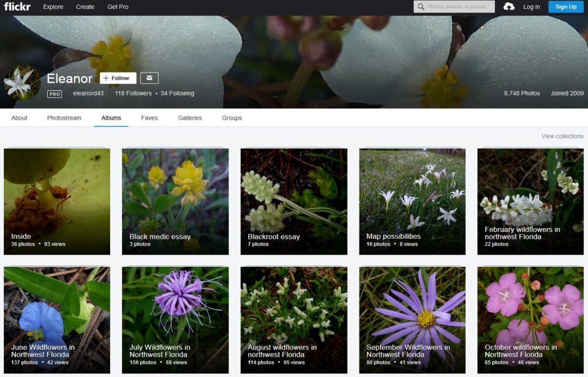Click the Eleanor display name
Image resolution: width=588 pixels, height=377 pixels.
click(70, 79)
